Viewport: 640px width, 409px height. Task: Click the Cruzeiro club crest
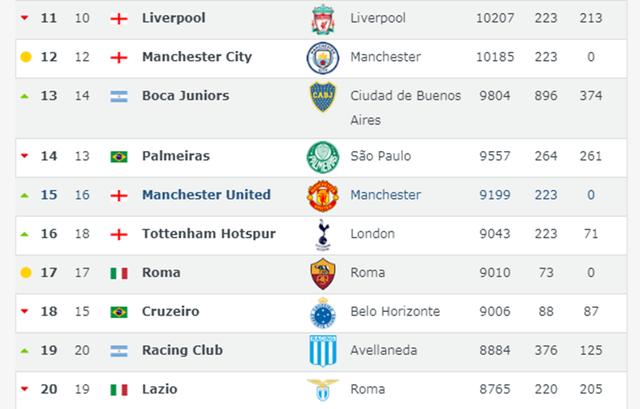[x=322, y=312]
